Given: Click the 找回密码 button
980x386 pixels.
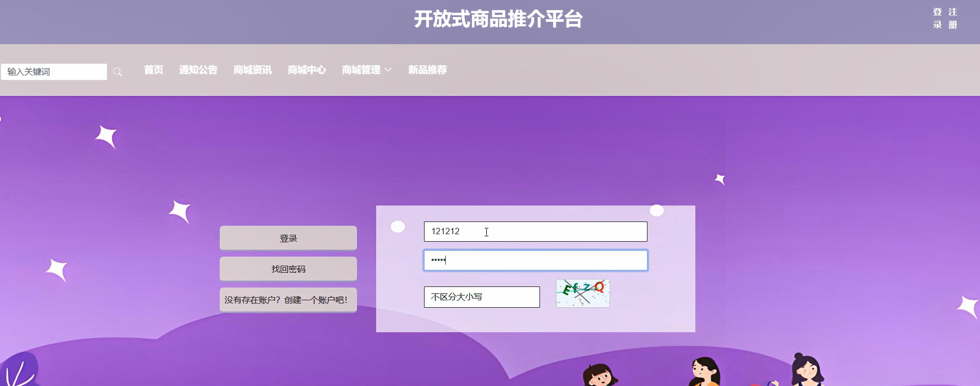Looking at the screenshot, I should 288,269.
